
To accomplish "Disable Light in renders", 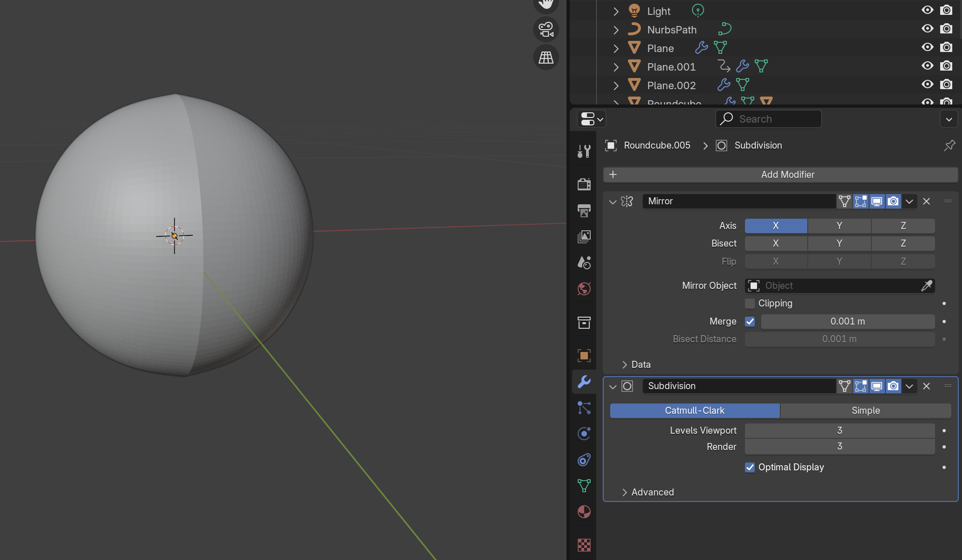I will [946, 10].
